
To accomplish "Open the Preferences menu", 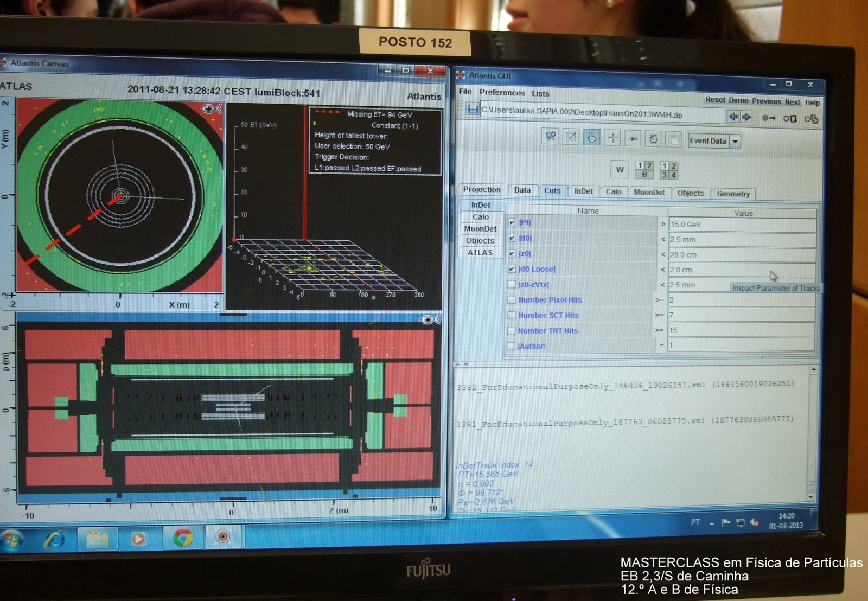I will (x=502, y=93).
